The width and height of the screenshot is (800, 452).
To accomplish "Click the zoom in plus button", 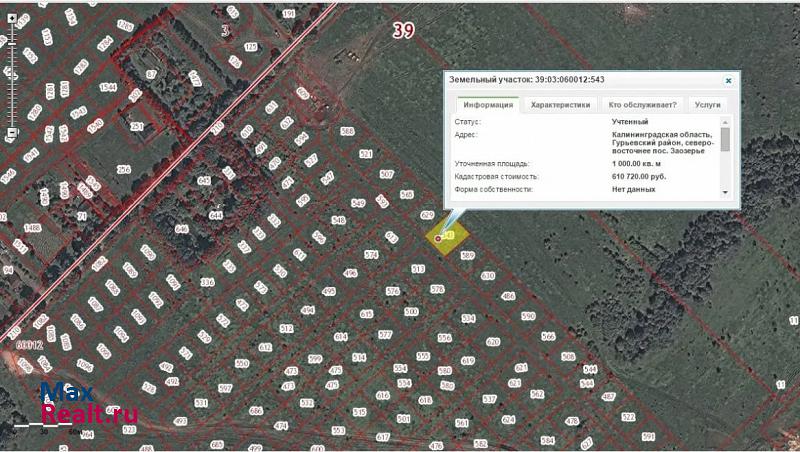I will click(11, 17).
